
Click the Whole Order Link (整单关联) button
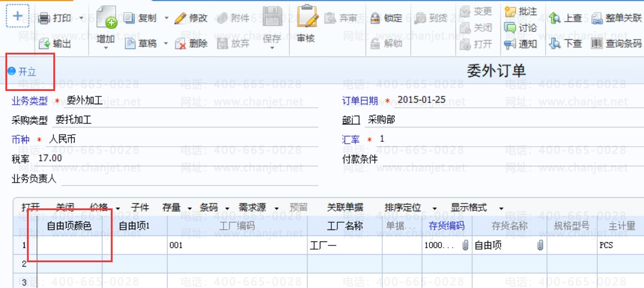(617, 19)
